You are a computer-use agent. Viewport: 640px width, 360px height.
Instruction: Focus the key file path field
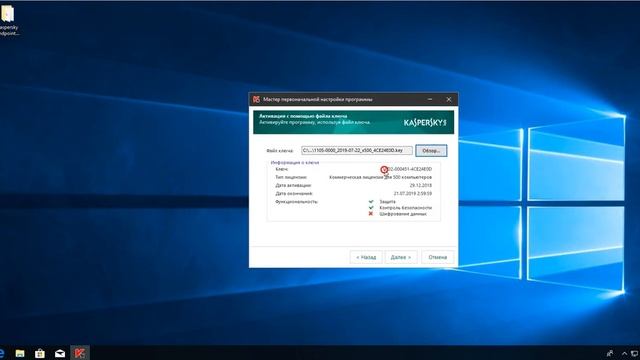click(357, 151)
